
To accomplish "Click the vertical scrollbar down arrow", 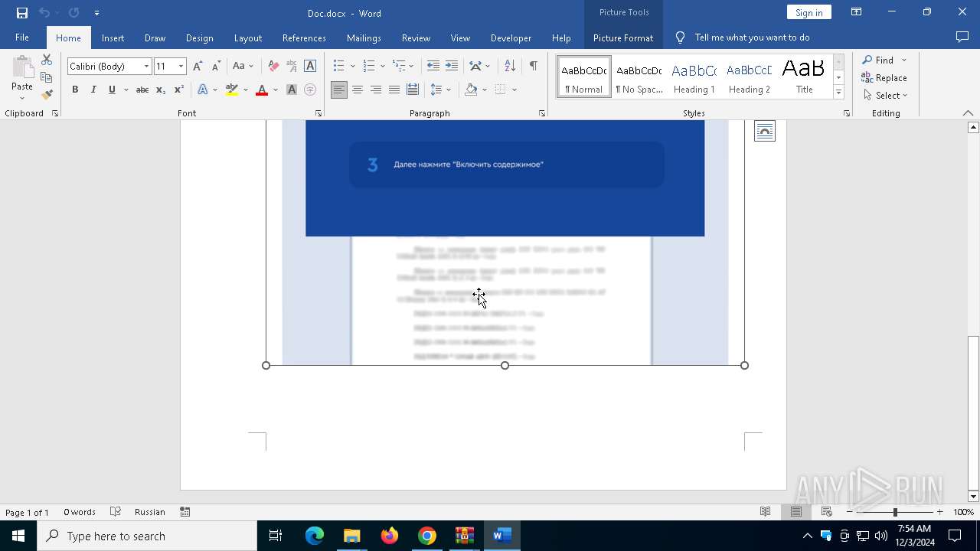I will (973, 496).
